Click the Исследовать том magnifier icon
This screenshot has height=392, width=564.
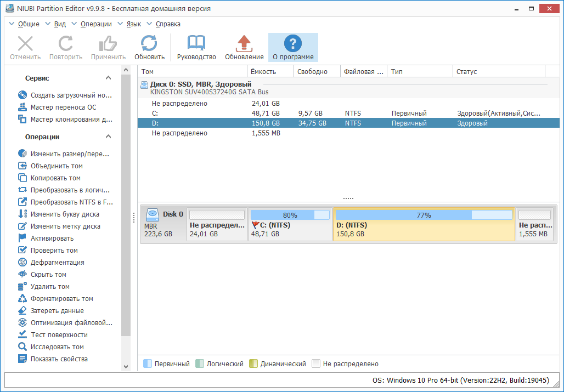pos(22,346)
